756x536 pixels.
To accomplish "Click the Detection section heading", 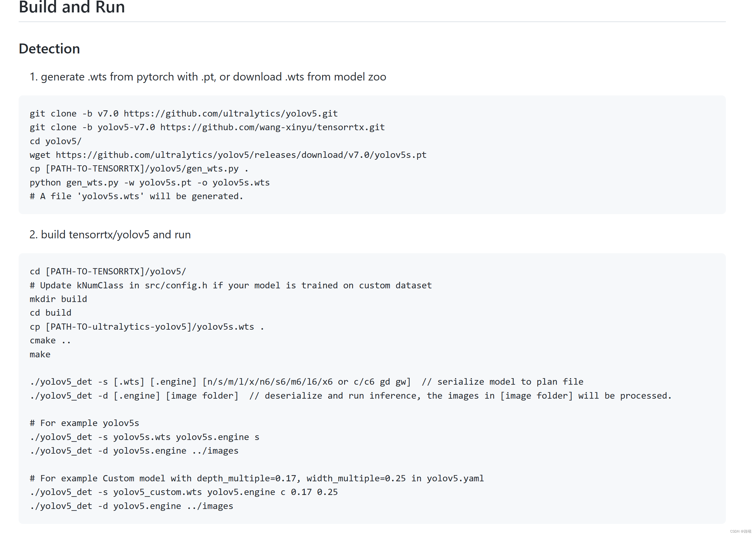I will coord(49,48).
